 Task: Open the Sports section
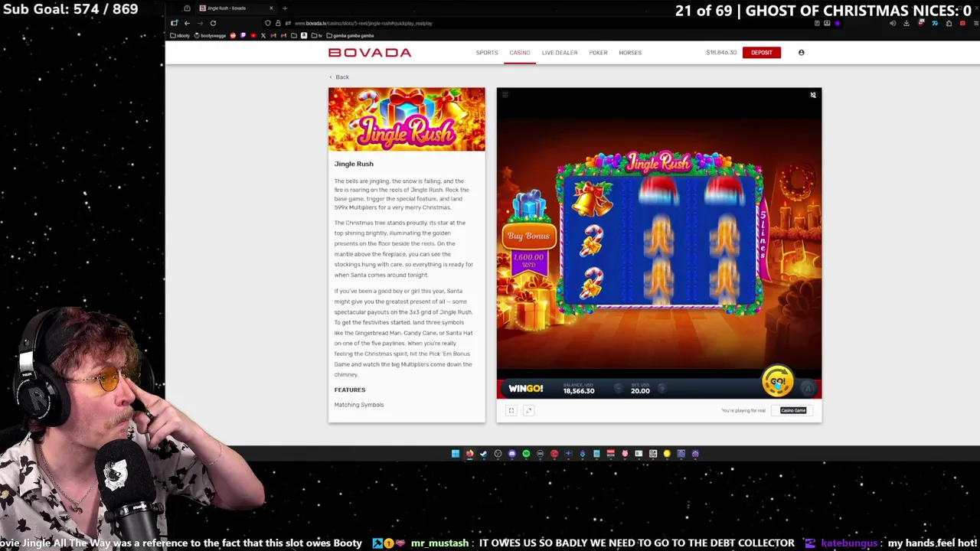[x=487, y=53]
